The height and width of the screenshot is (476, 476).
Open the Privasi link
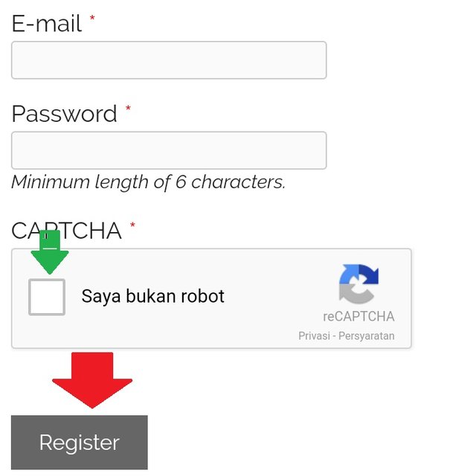(315, 336)
